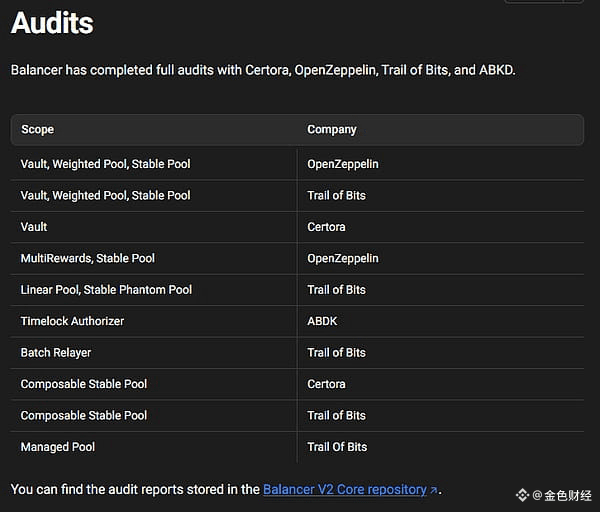The width and height of the screenshot is (600, 512).
Task: Open the Balancer V2 Core repository link
Action: pos(345,489)
